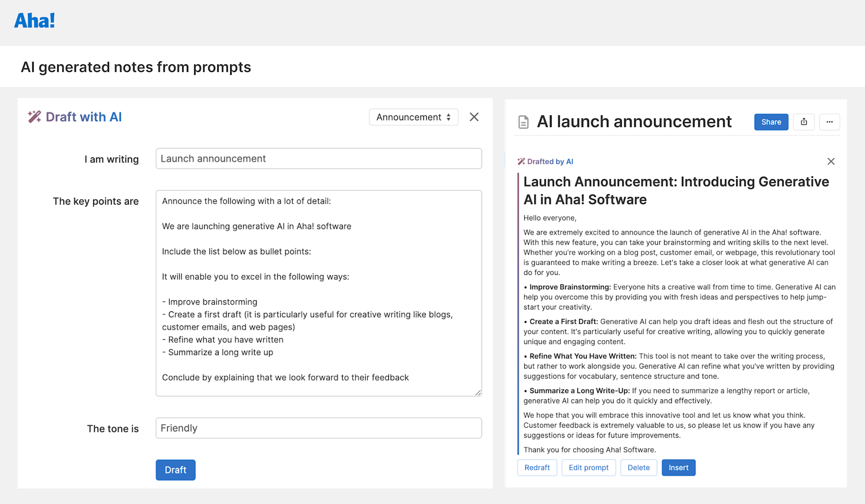Screen dimensions: 865x504
Task: Open the Announcement type dropdown
Action: click(x=413, y=117)
